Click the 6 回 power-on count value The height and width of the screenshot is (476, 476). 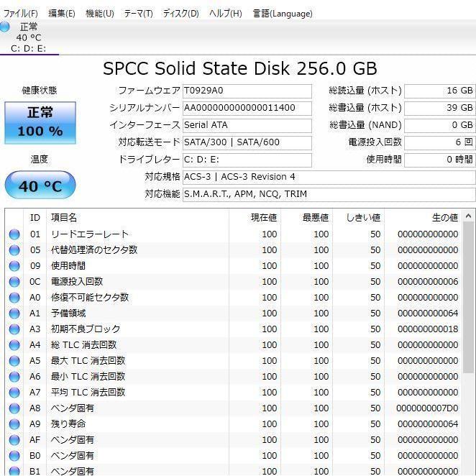(440, 142)
